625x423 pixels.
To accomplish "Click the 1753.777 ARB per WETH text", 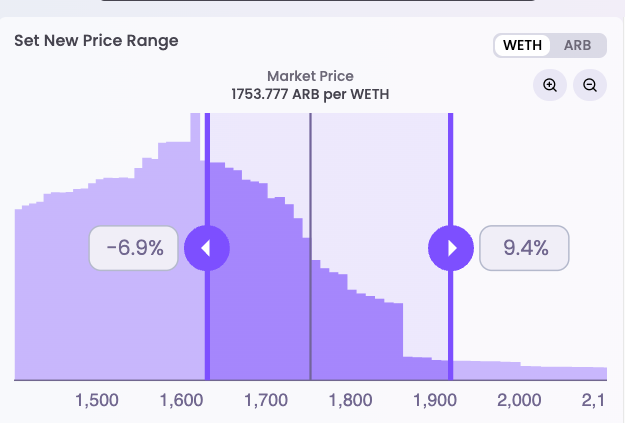I will 310,94.
